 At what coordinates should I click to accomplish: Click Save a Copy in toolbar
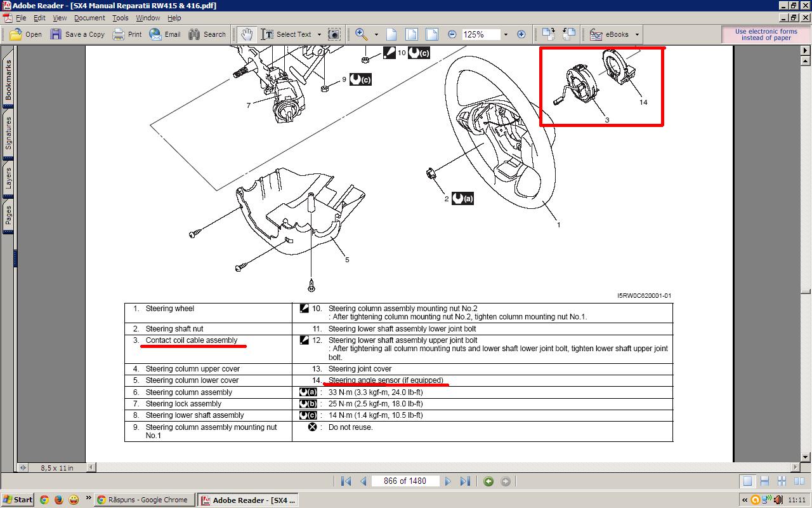coord(77,34)
